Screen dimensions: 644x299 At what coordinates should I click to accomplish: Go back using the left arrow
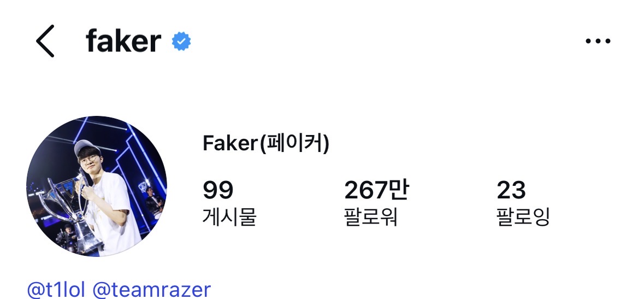pyautogui.click(x=45, y=42)
